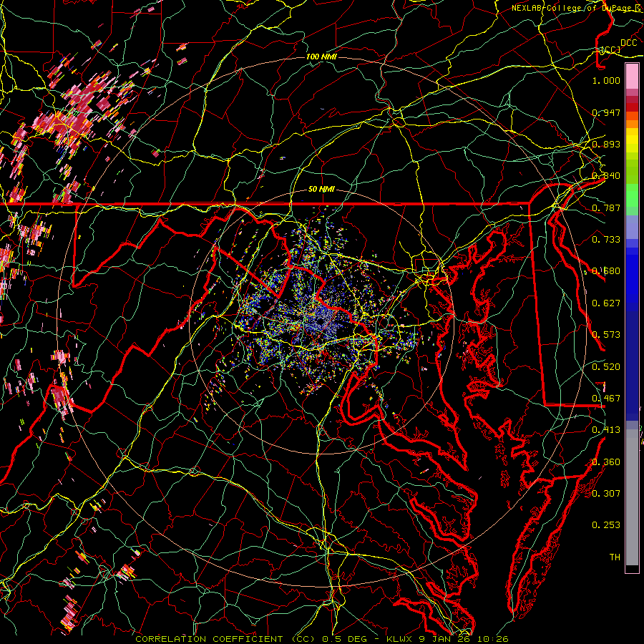Screen dimensions: 644x644
Task: Click the 0.5 DEG elevation text
Action: (x=345, y=639)
